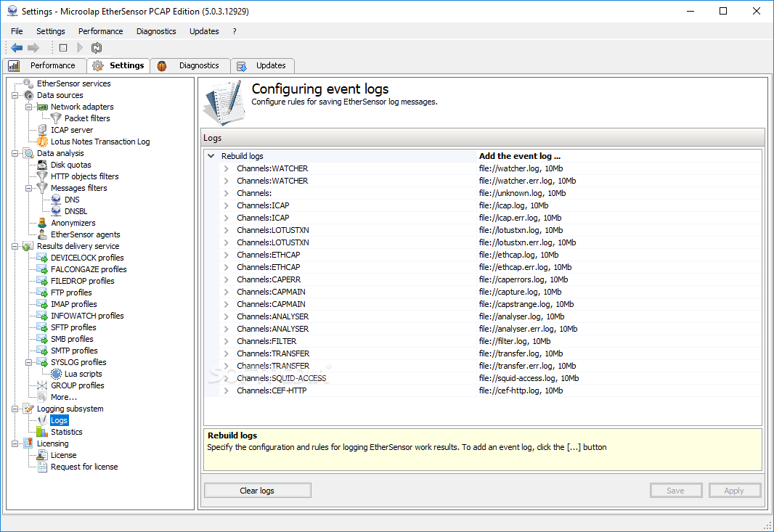Click the DNSBL globe icon
774x532 pixels.
[57, 211]
